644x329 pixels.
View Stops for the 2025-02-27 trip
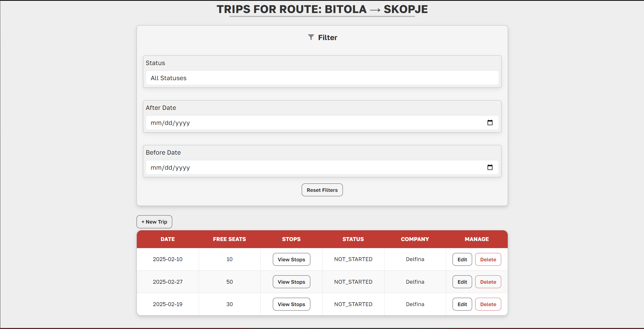coord(291,282)
